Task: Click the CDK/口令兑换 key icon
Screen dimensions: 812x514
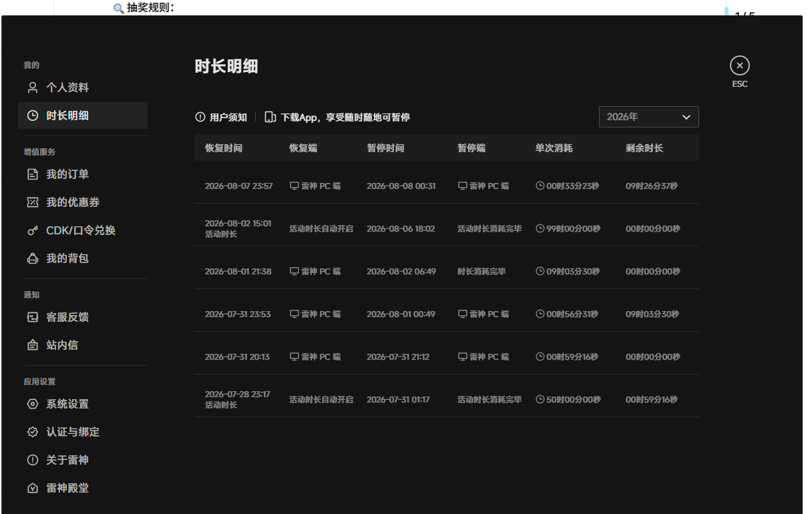Action: coord(32,230)
